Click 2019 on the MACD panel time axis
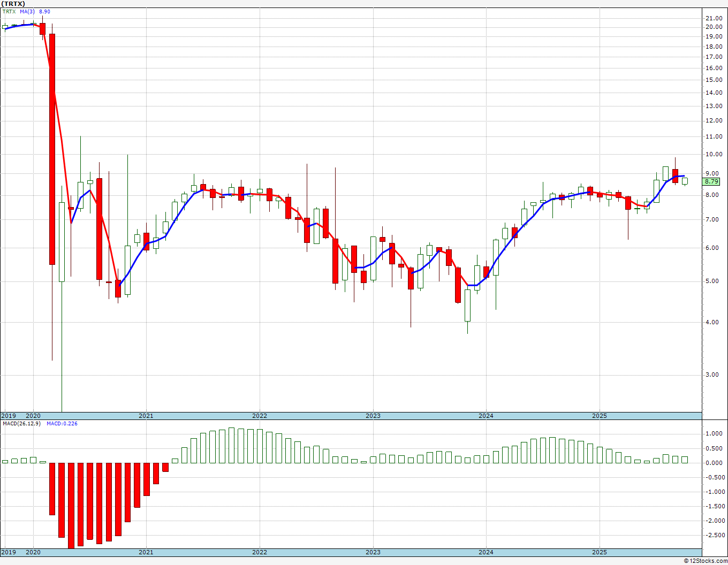 9,552
